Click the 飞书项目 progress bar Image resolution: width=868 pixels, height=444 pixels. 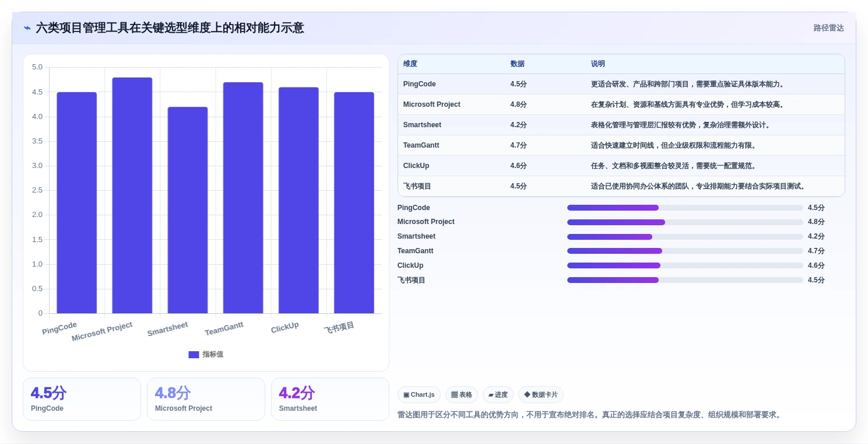(x=685, y=280)
